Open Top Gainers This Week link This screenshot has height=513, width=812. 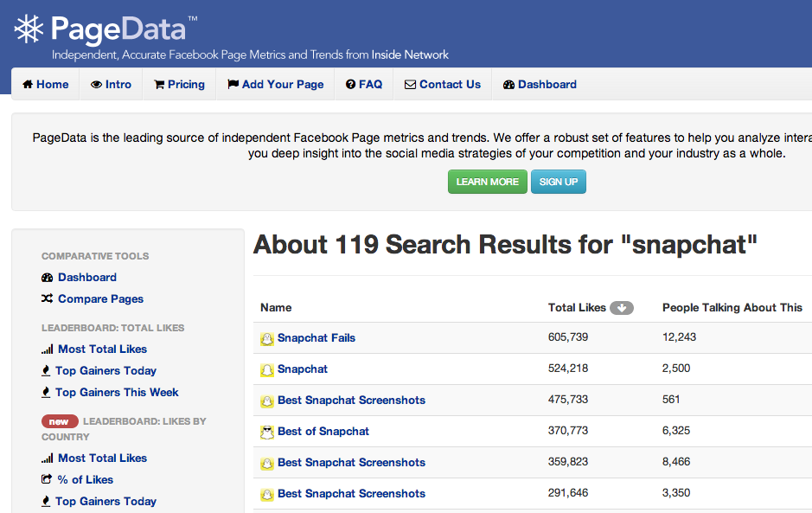pos(117,393)
